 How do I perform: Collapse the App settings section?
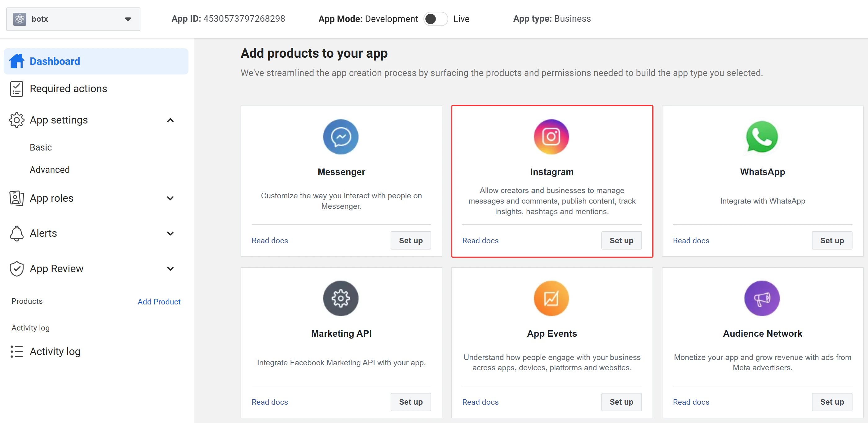(170, 120)
